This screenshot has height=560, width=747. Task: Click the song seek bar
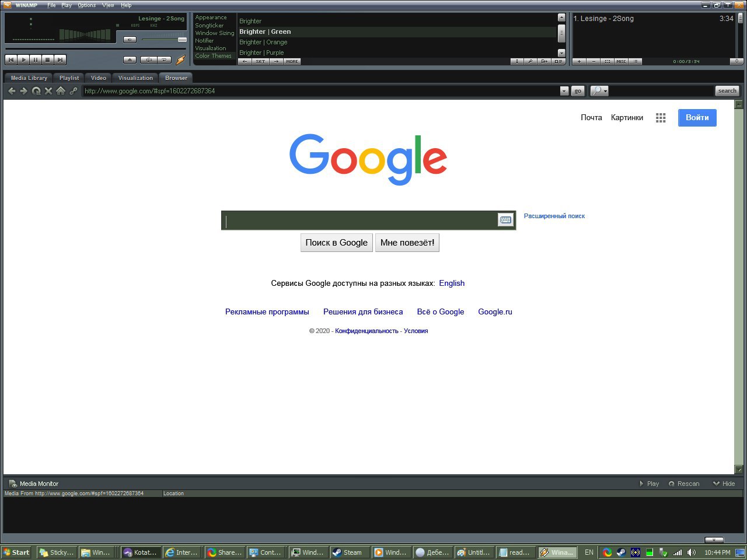coord(95,49)
